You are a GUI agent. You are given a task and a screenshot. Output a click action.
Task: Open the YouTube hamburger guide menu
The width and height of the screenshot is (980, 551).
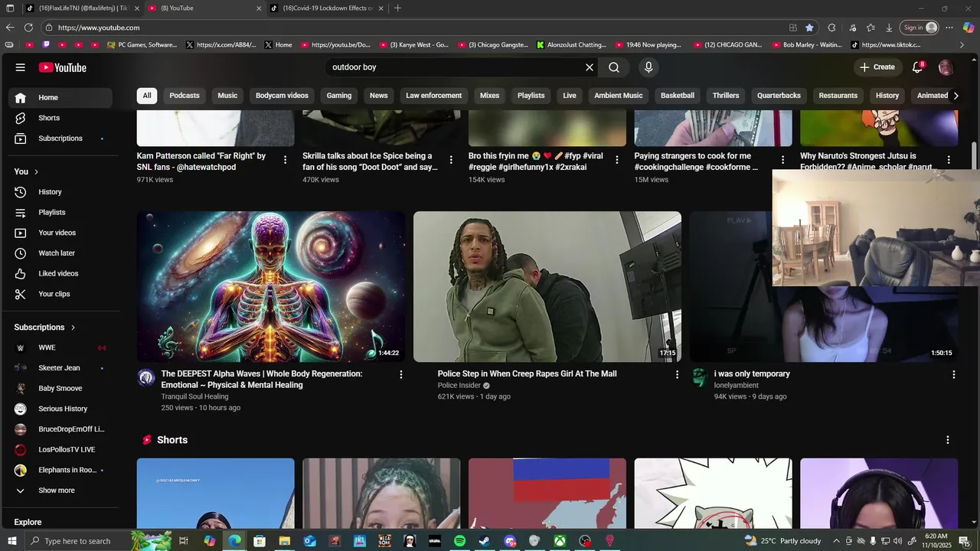pyautogui.click(x=21, y=67)
